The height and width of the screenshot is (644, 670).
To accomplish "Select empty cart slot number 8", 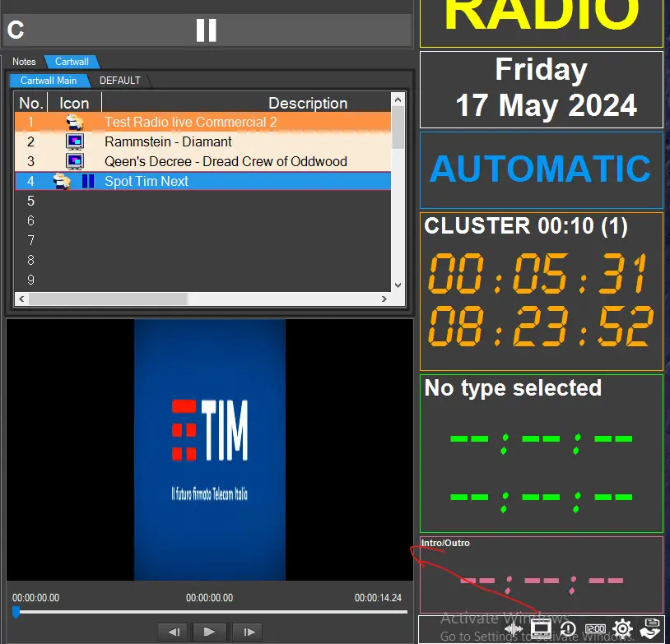I will pos(203,260).
